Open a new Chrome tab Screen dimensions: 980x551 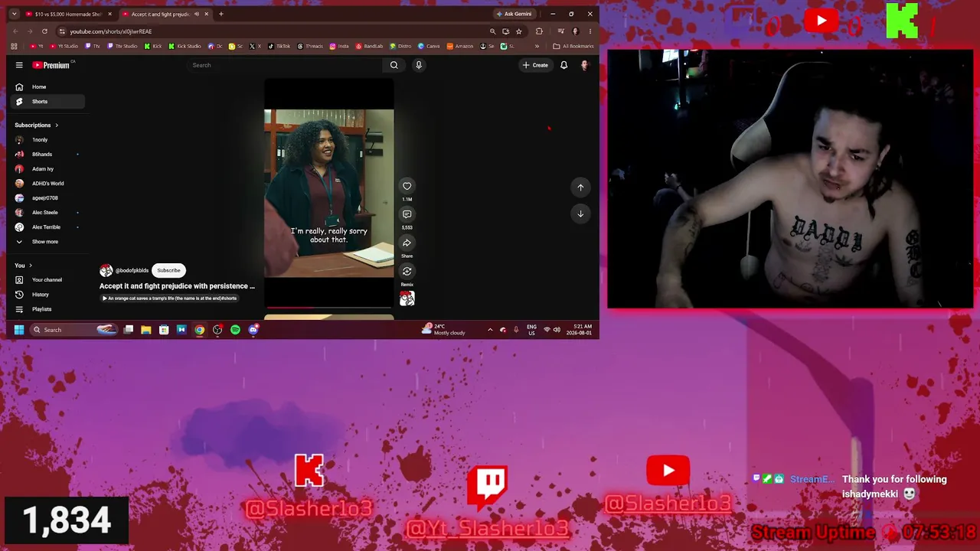point(220,14)
